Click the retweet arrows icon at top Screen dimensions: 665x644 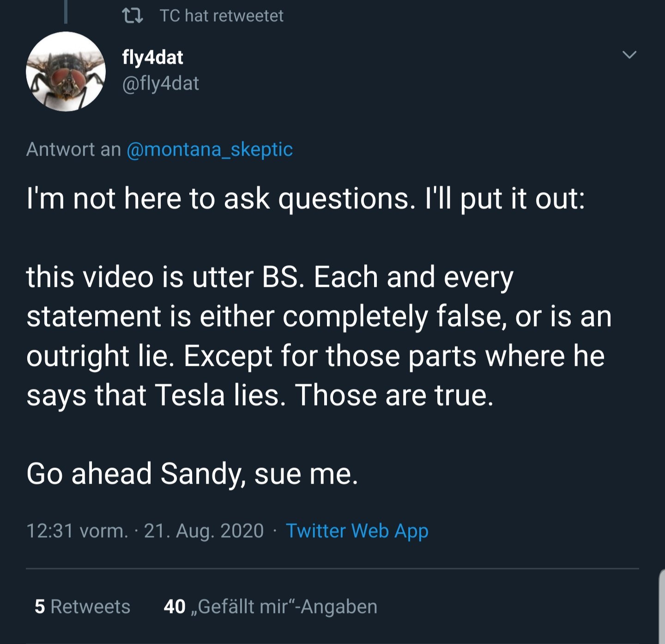coord(132,16)
